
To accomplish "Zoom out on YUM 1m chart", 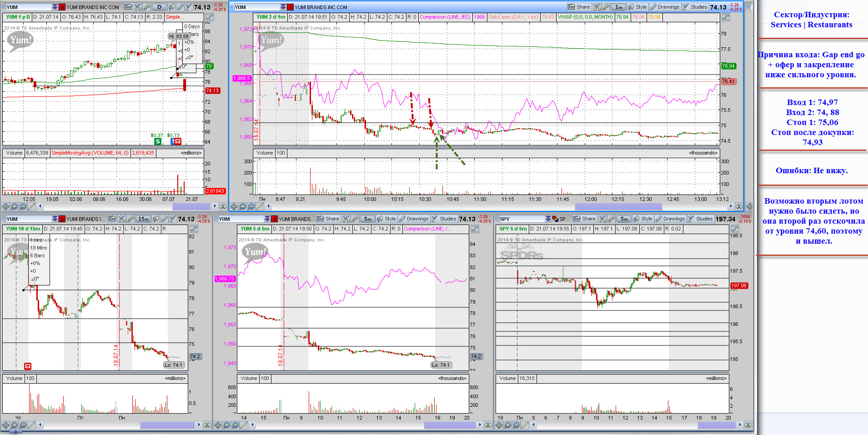I will coord(251,206).
